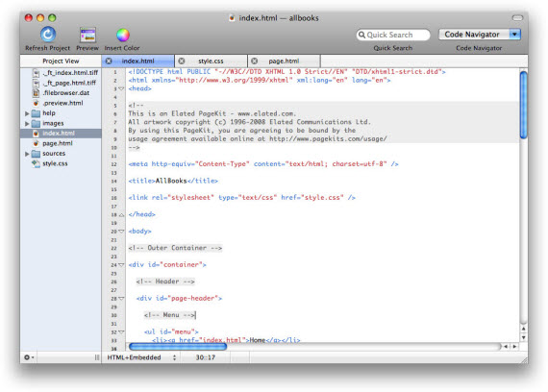Close the index.html tab
The width and height of the screenshot is (548, 392).
click(x=109, y=61)
